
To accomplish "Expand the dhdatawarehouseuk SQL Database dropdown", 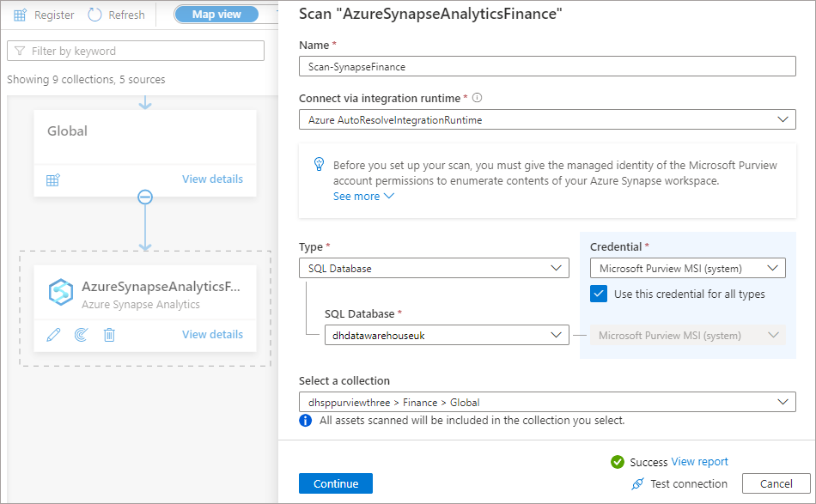I will 447,335.
